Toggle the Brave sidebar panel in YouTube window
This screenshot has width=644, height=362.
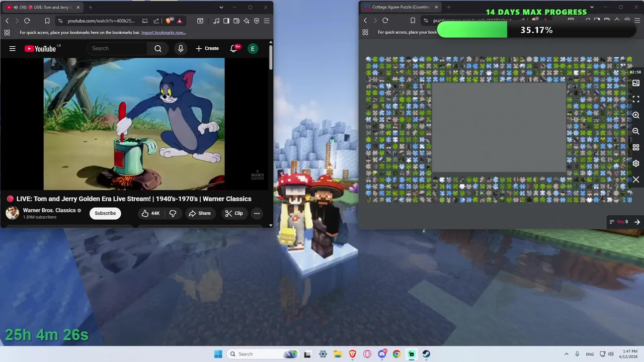coord(226,21)
